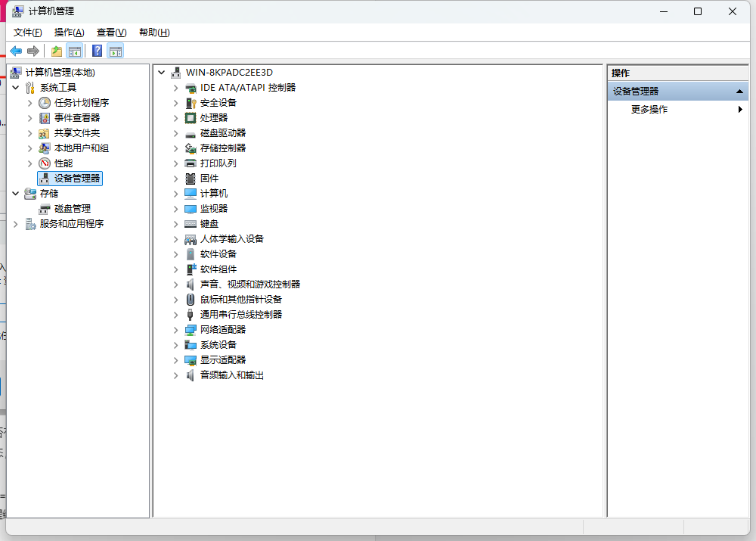756x541 pixels.
Task: Select the 事件查看器 icon in tree
Action: tap(45, 118)
